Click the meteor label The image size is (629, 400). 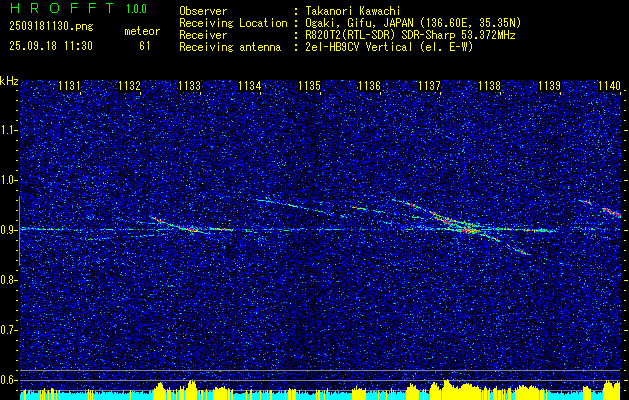click(142, 31)
